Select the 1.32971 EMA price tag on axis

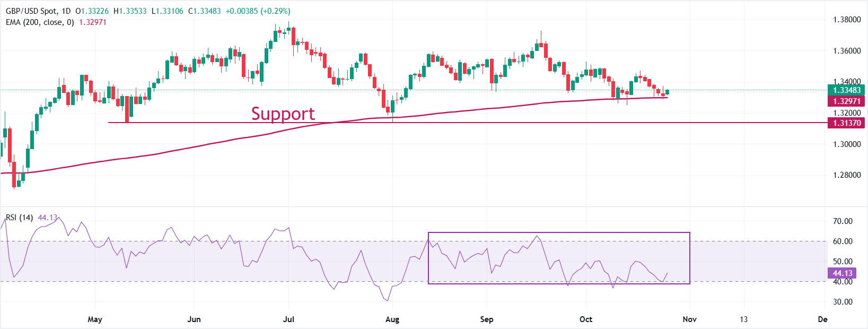[x=846, y=101]
